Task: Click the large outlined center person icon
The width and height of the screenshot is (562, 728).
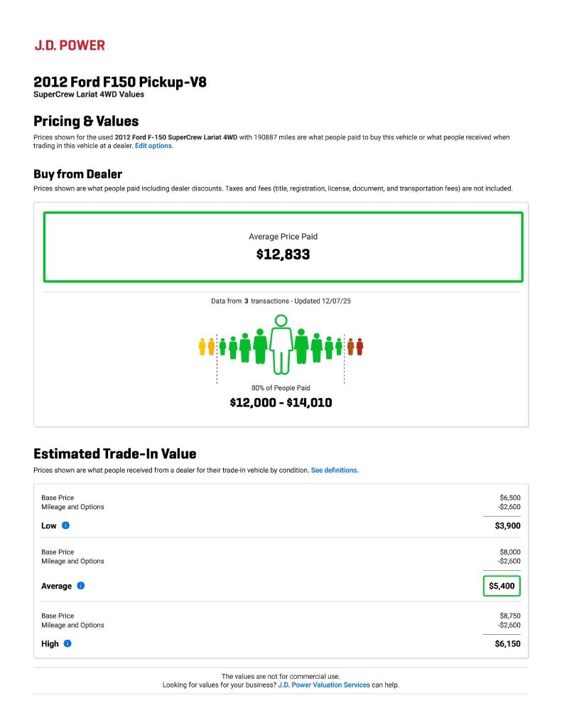Action: pyautogui.click(x=281, y=344)
